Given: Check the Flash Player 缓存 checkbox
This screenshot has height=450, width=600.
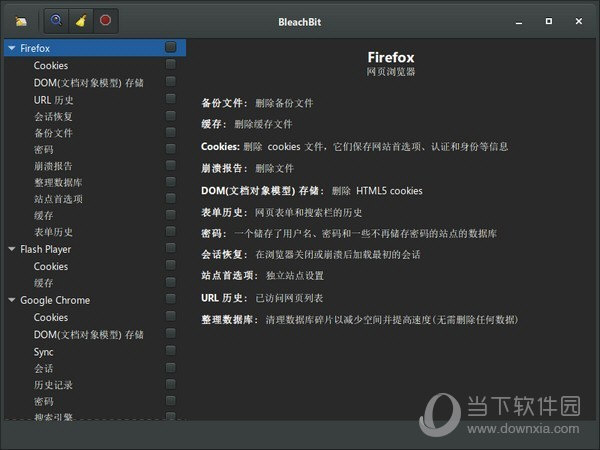Looking at the screenshot, I should 171,282.
